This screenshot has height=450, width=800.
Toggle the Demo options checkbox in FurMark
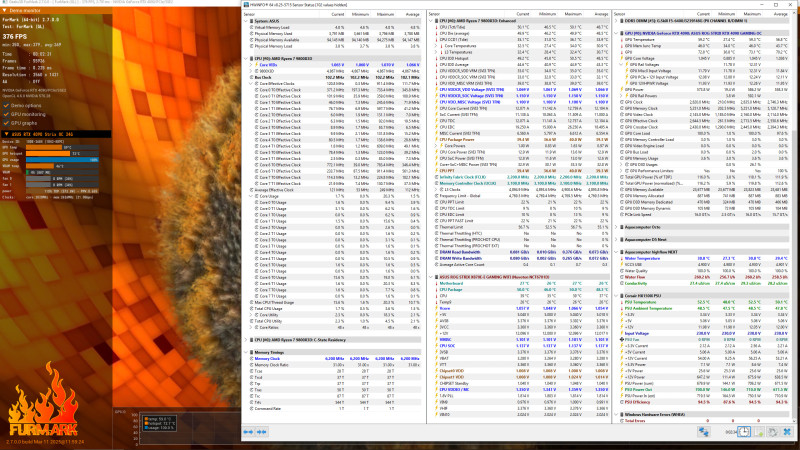pyautogui.click(x=6, y=105)
